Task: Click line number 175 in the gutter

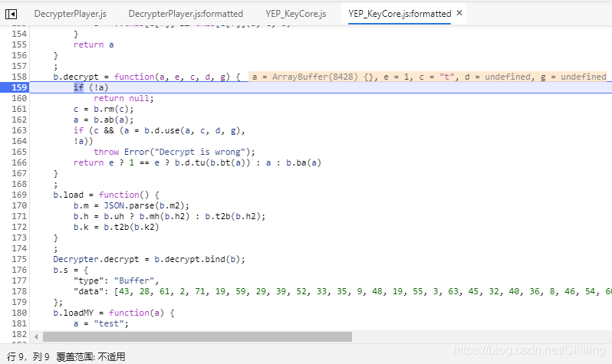Action: pos(19,260)
